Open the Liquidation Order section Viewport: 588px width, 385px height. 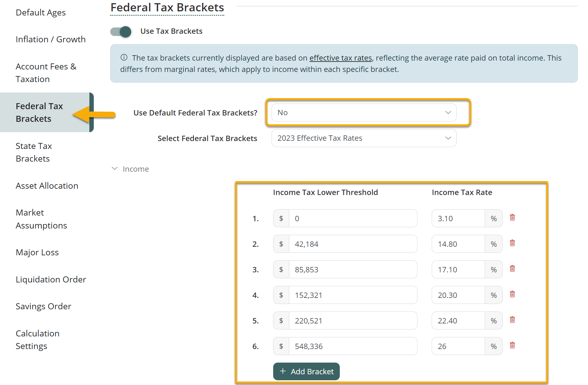(x=51, y=280)
